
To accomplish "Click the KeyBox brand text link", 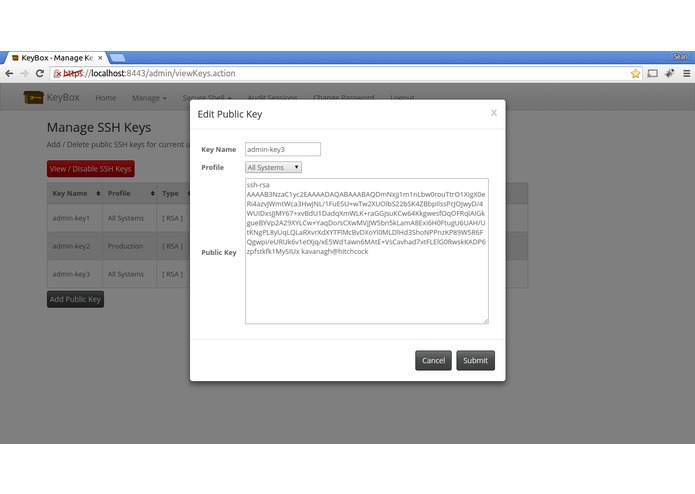I will 63,97.
